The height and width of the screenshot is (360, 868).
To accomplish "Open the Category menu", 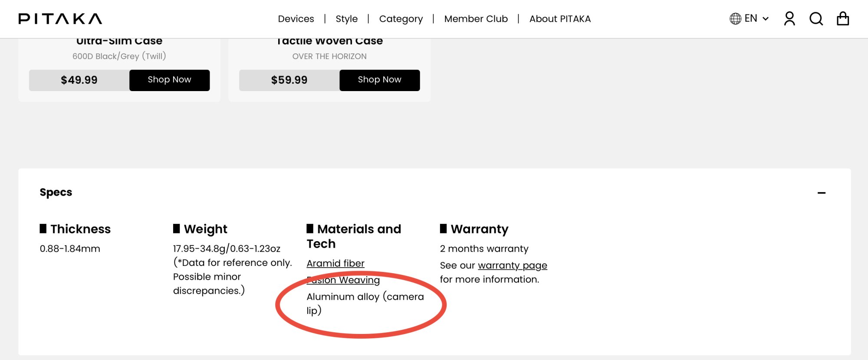I will pyautogui.click(x=401, y=19).
